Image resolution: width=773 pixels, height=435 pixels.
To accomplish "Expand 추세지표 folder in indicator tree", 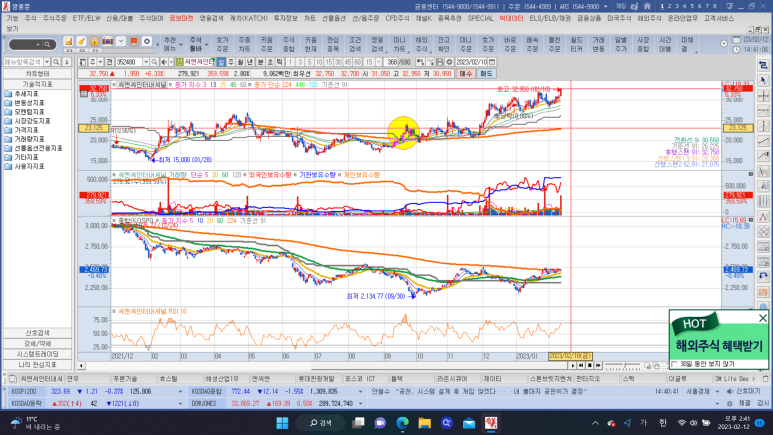I will point(24,94).
